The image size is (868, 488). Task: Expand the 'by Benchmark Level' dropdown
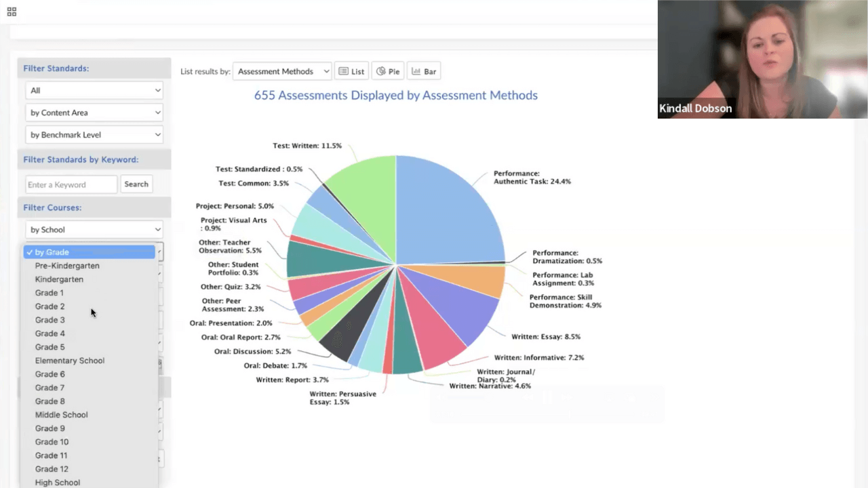coord(94,135)
